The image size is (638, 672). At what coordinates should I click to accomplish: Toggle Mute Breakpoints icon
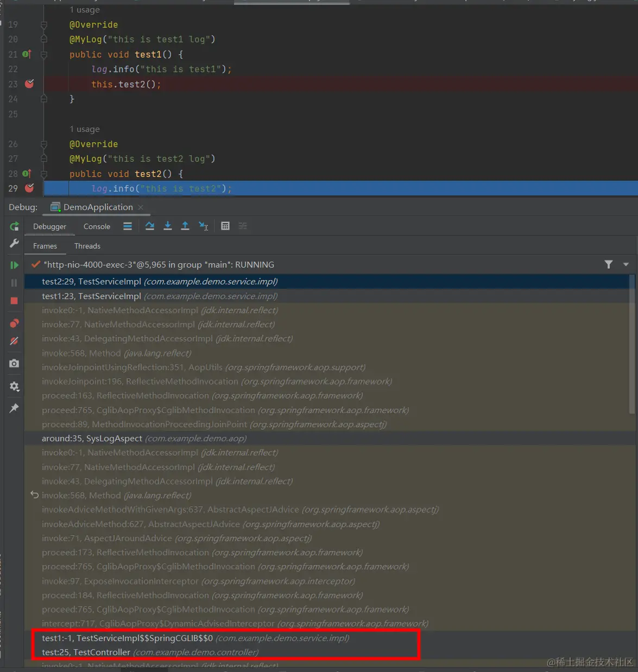[x=14, y=341]
